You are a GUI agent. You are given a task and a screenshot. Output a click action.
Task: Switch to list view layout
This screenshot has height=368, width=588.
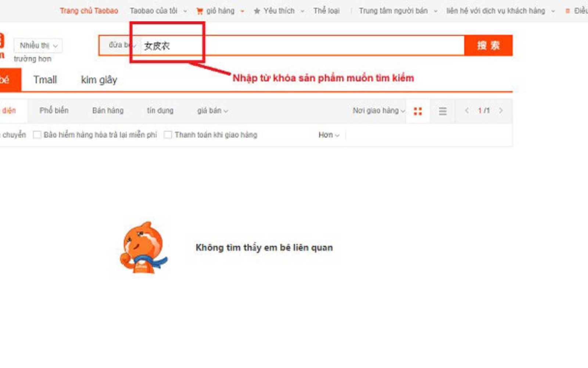[x=443, y=111]
